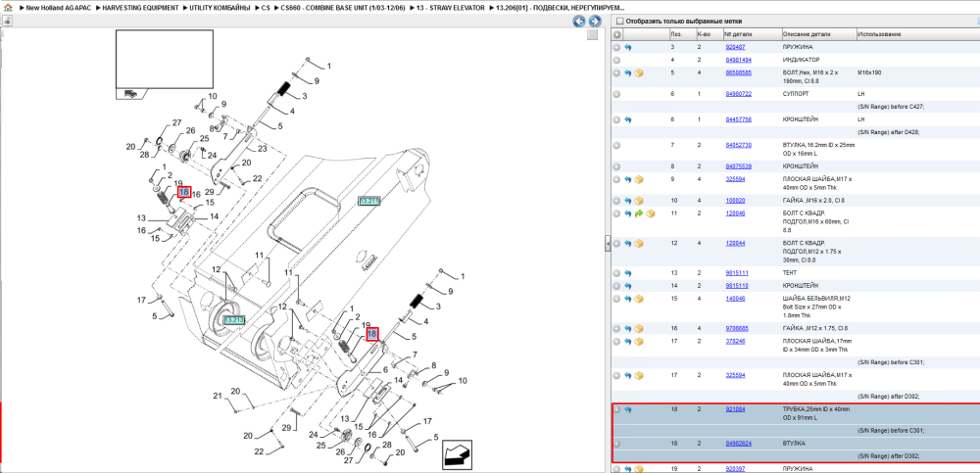Click the box icon for part 9706685
Screen dimensions: 980x473
coord(639,328)
